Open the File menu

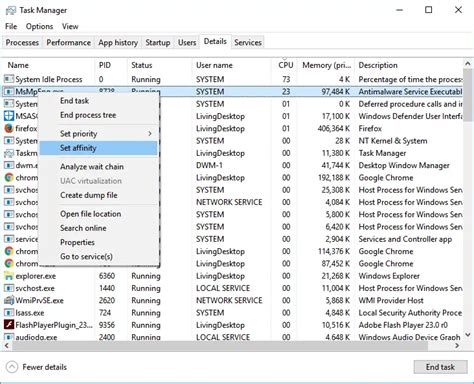(x=11, y=26)
